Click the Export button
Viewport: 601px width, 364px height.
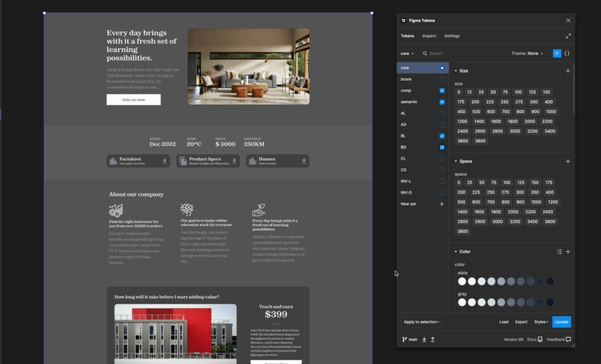point(521,322)
